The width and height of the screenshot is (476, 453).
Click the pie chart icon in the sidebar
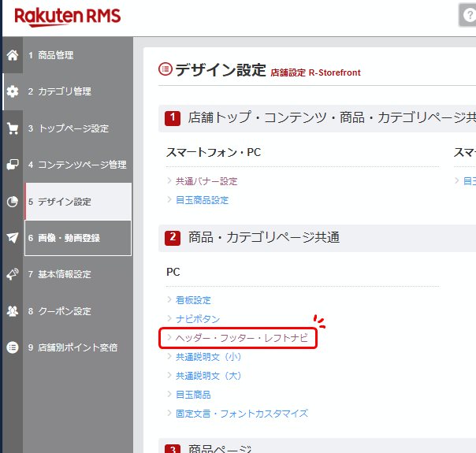click(12, 202)
